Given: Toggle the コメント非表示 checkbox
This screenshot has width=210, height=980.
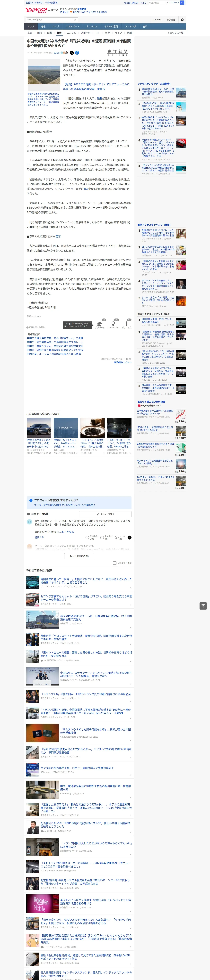Looking at the screenshot, I should pyautogui.click(x=115, y=563).
